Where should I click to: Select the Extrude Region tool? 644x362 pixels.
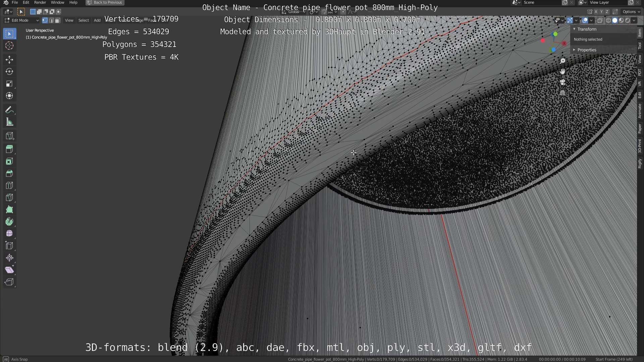(x=9, y=149)
